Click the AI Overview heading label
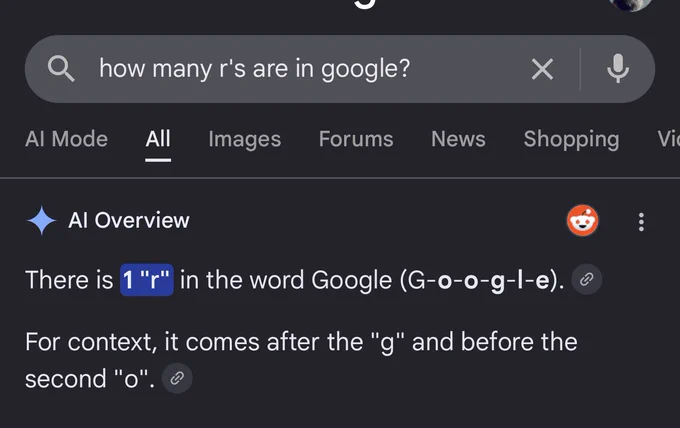 coord(129,220)
